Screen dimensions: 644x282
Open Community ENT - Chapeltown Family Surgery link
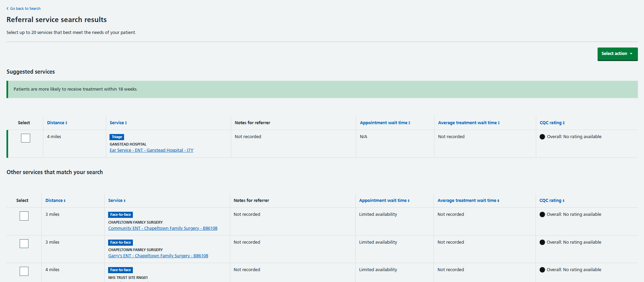click(163, 228)
